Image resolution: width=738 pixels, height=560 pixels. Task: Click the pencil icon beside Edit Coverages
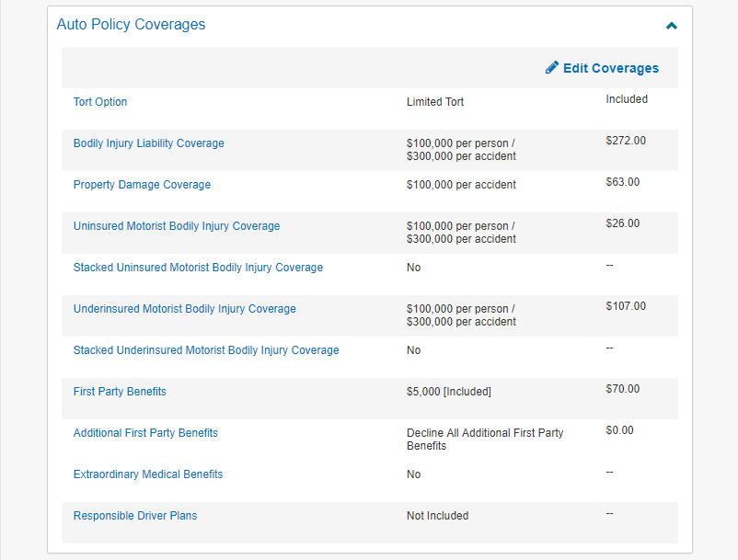(x=552, y=68)
